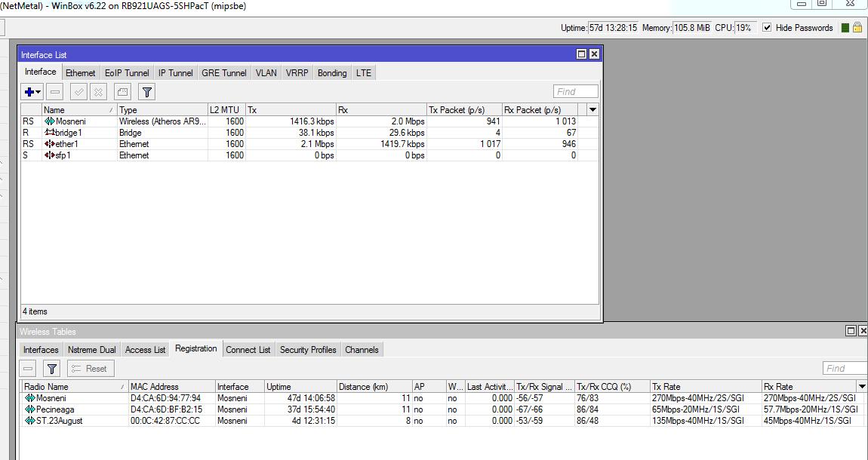Open the Nstreme Dual tab
This screenshot has width=868, height=460.
pyautogui.click(x=92, y=350)
